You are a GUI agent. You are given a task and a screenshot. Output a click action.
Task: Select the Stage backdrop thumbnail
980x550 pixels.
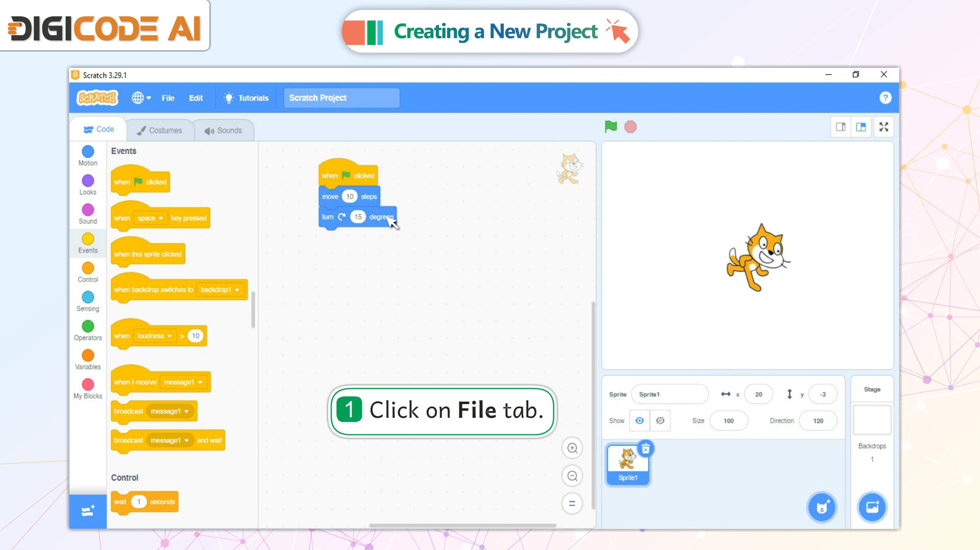pos(872,420)
